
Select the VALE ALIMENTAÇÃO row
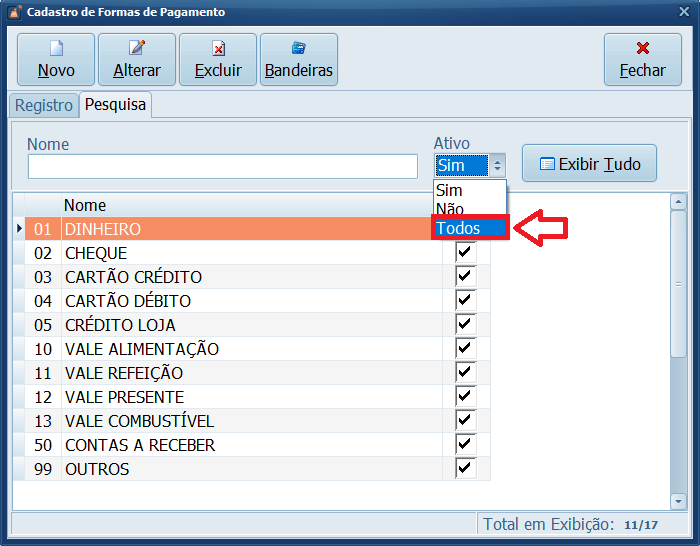[x=141, y=349]
